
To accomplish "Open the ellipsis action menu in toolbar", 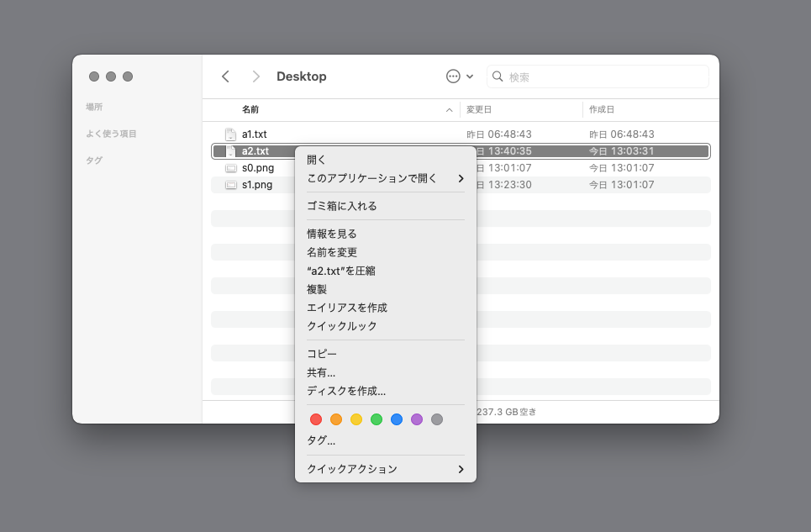I will click(454, 76).
